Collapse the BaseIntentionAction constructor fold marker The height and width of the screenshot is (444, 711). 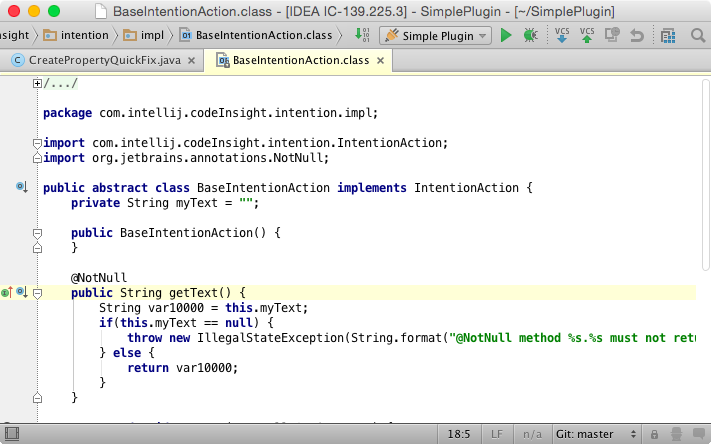point(37,234)
